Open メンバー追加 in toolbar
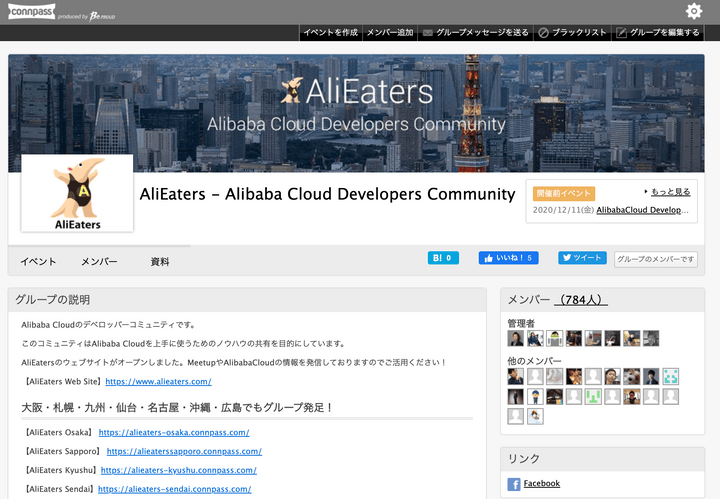The height and width of the screenshot is (499, 720). (390, 33)
